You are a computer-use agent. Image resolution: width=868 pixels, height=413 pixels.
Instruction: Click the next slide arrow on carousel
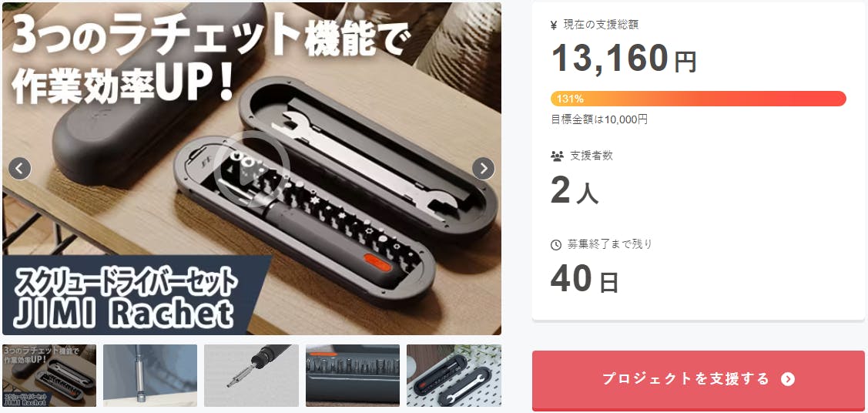coord(483,168)
